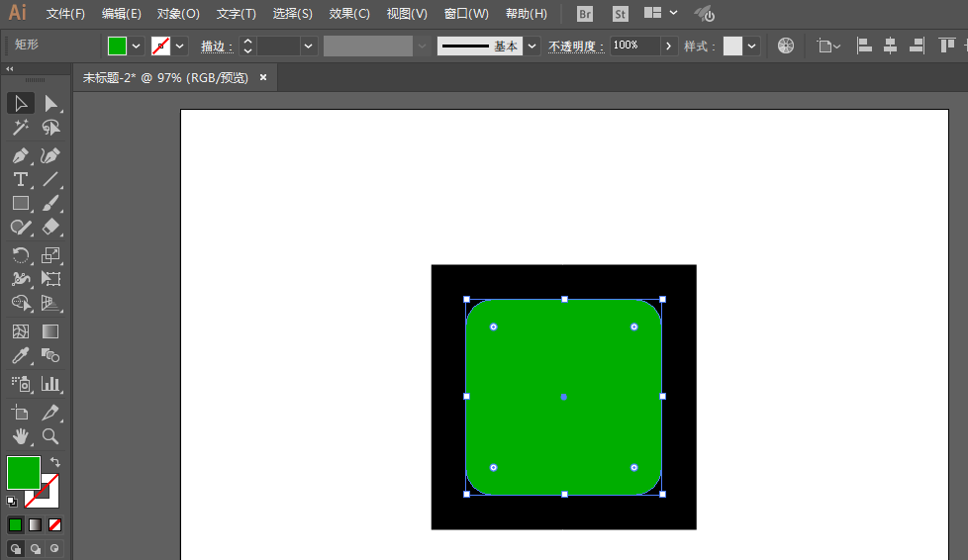Choose the Eyedropper tool
The width and height of the screenshot is (968, 560).
21,355
